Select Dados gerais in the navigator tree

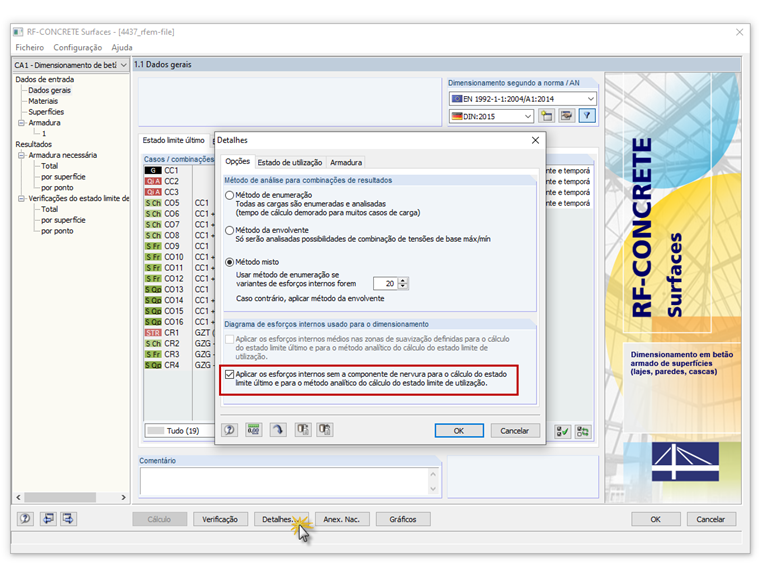point(49,90)
